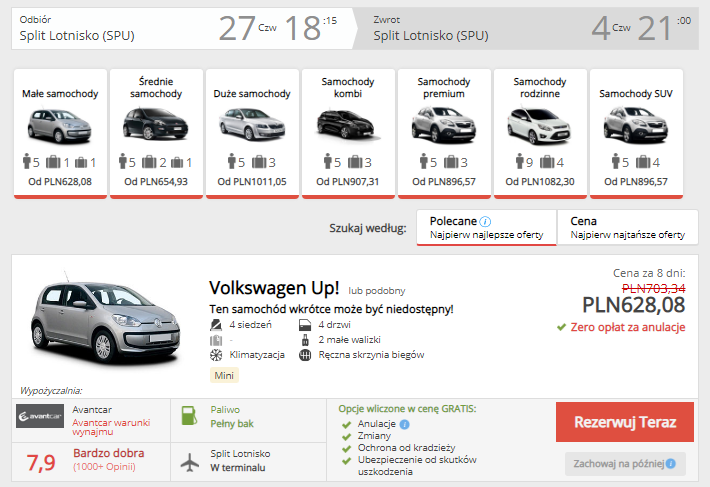
Task: Click the Volkswagen Up! car image
Action: 106,319
